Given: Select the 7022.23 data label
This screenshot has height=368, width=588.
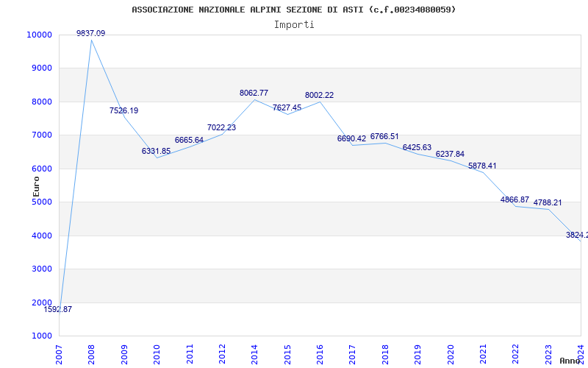Looking at the screenshot, I should coord(222,127).
